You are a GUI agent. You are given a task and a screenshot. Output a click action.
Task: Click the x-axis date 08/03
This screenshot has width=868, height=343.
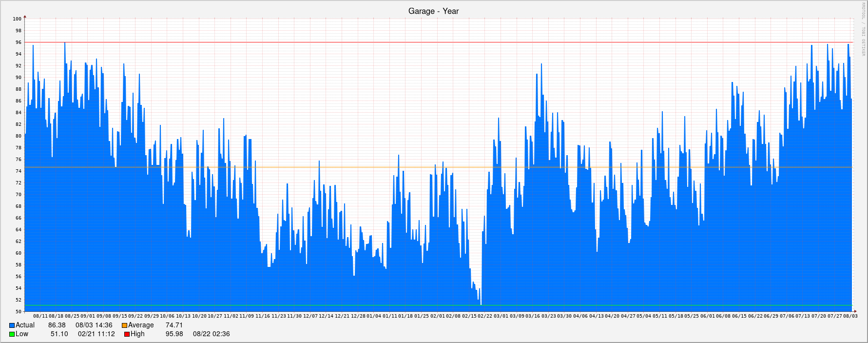click(850, 316)
